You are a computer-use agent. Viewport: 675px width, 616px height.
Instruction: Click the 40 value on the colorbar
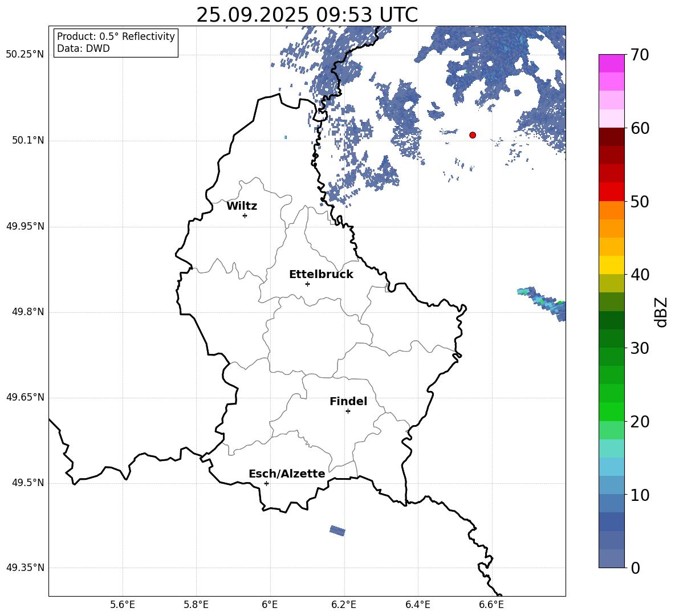pyautogui.click(x=640, y=275)
